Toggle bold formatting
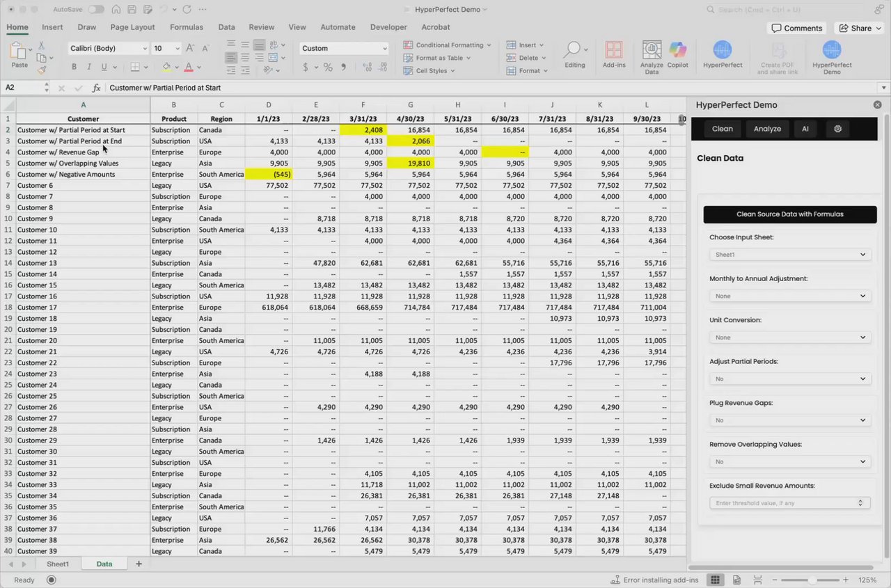The width and height of the screenshot is (891, 588). click(74, 67)
